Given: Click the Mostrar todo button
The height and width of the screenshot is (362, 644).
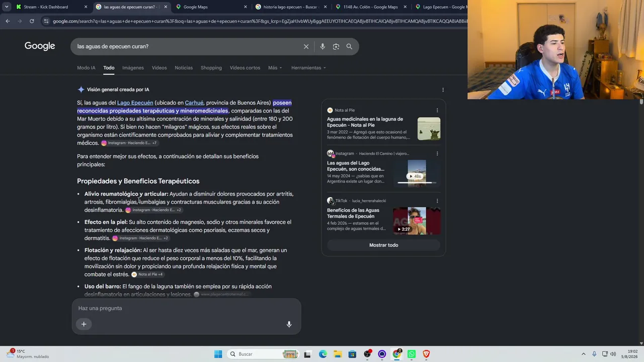Looking at the screenshot, I should 383,245.
